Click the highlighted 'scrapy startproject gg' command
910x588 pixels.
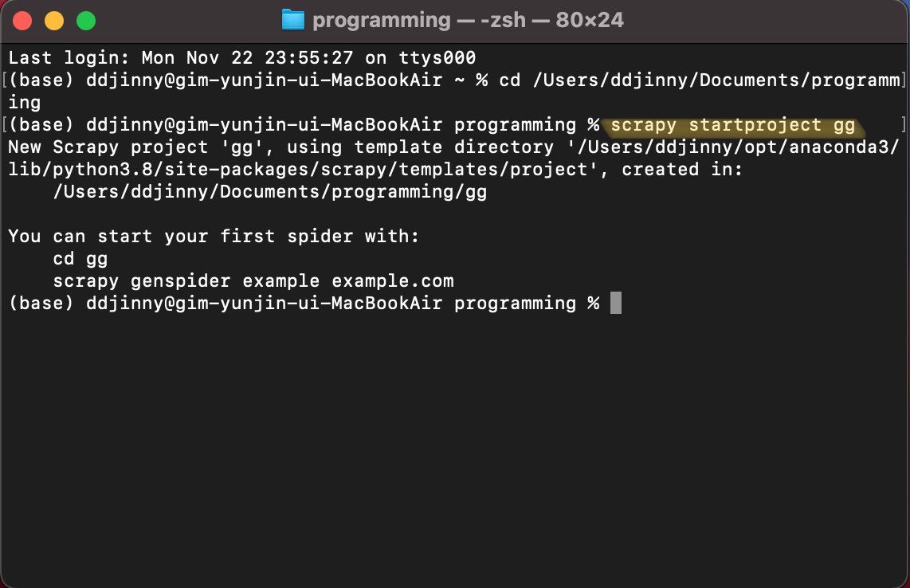point(732,125)
